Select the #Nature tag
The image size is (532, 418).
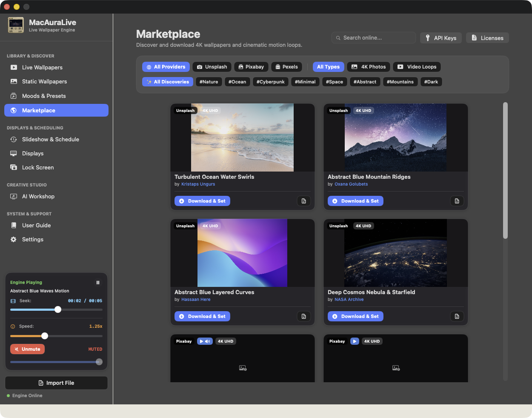pos(209,82)
